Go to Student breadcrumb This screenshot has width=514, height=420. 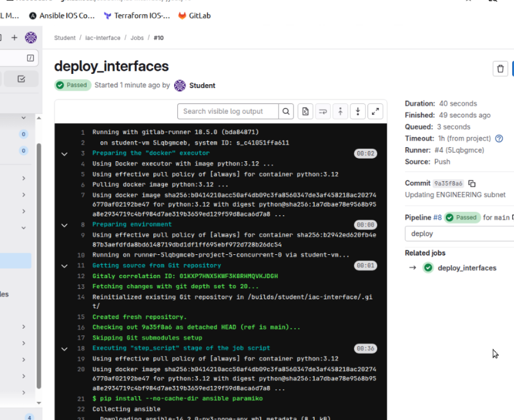click(x=65, y=38)
